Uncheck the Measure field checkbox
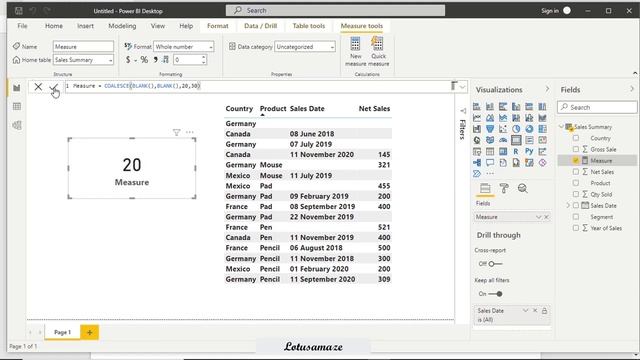The height and width of the screenshot is (360, 640). pyautogui.click(x=576, y=160)
